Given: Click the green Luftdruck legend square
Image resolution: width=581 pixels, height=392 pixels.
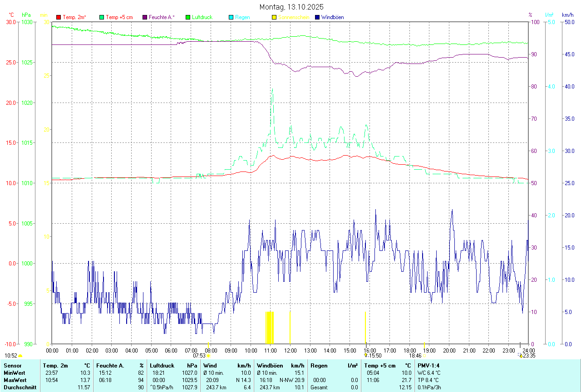Looking at the screenshot, I should coord(188,17).
